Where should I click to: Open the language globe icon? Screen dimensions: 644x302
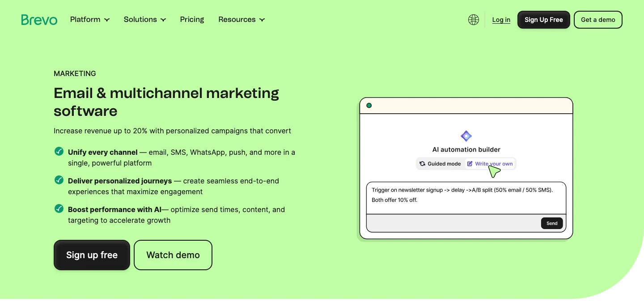point(474,20)
